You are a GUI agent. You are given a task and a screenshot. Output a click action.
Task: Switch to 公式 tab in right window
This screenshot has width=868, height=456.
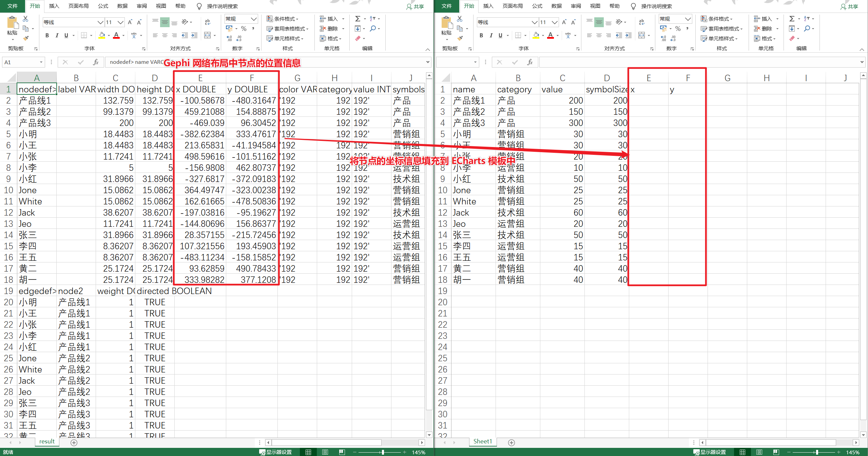pos(537,6)
